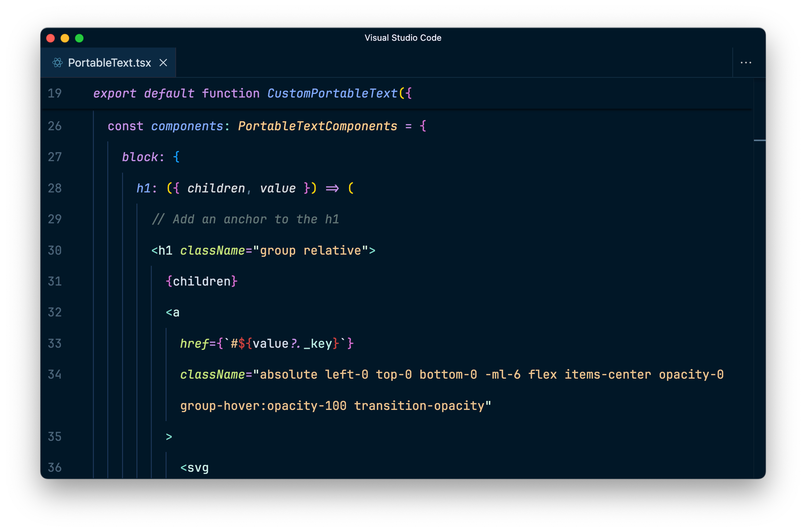Click the red close window button
The width and height of the screenshot is (806, 532).
(51, 38)
